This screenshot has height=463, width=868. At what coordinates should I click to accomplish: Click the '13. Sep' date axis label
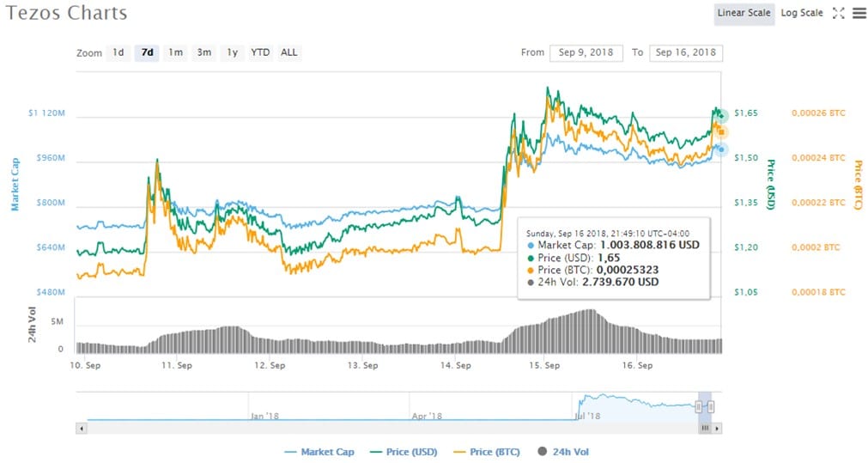pyautogui.click(x=362, y=366)
